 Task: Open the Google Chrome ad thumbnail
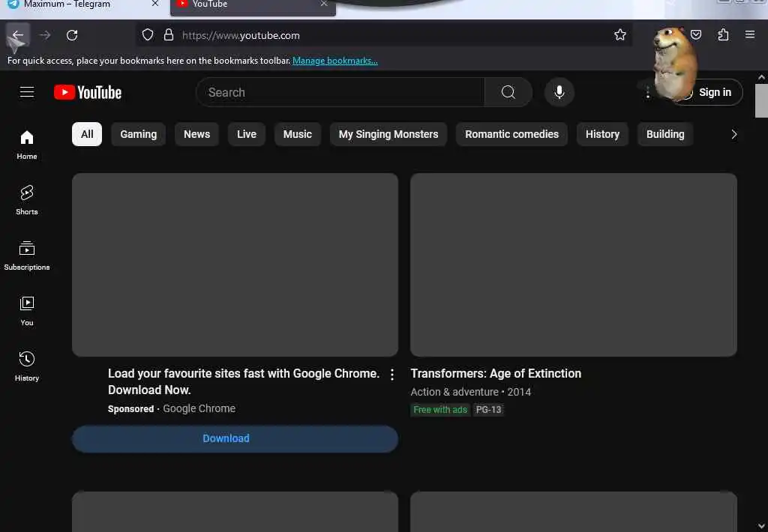coord(235,265)
